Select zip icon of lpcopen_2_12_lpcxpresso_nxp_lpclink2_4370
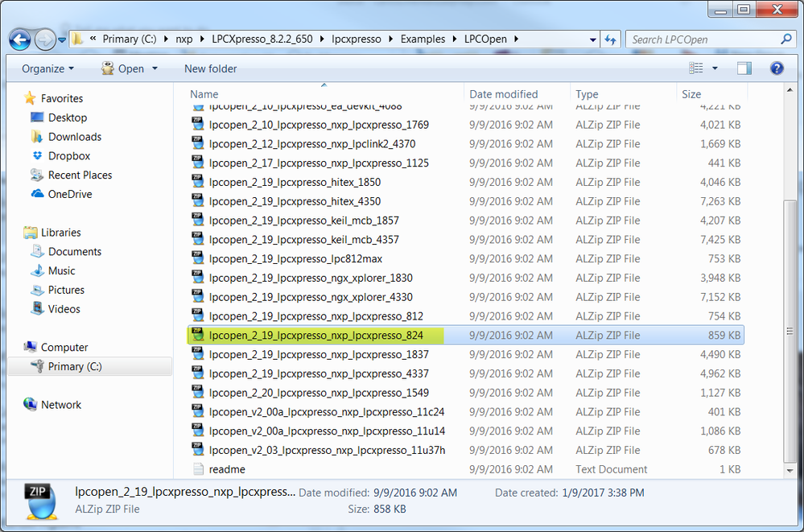Screen dimensions: 804x532 click(197, 143)
